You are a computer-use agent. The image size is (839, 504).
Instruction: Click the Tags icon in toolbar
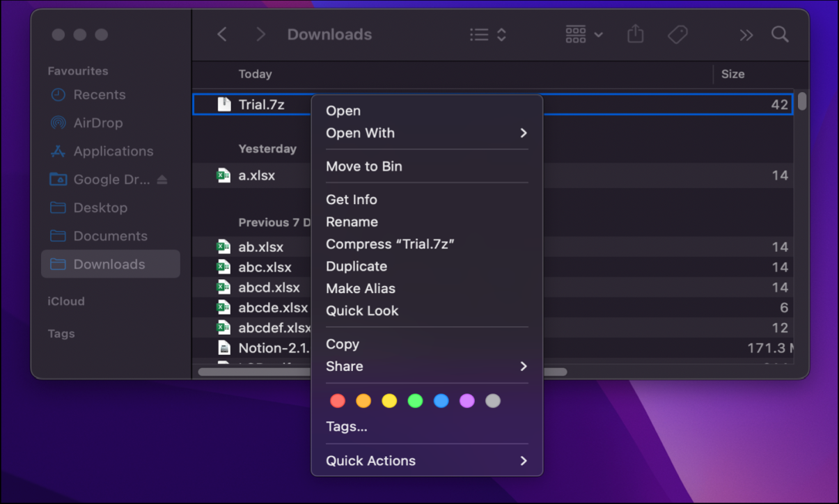(x=677, y=34)
